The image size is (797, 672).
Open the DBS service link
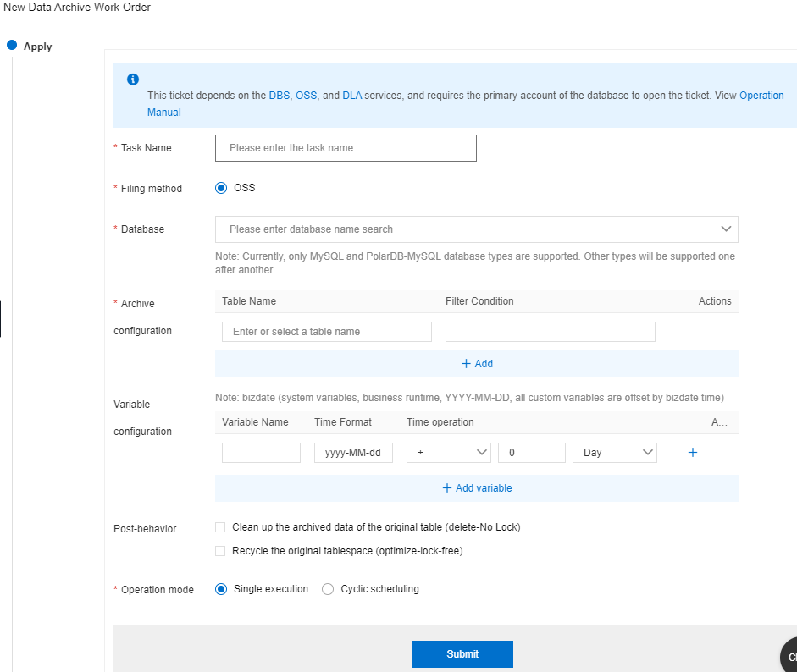279,96
